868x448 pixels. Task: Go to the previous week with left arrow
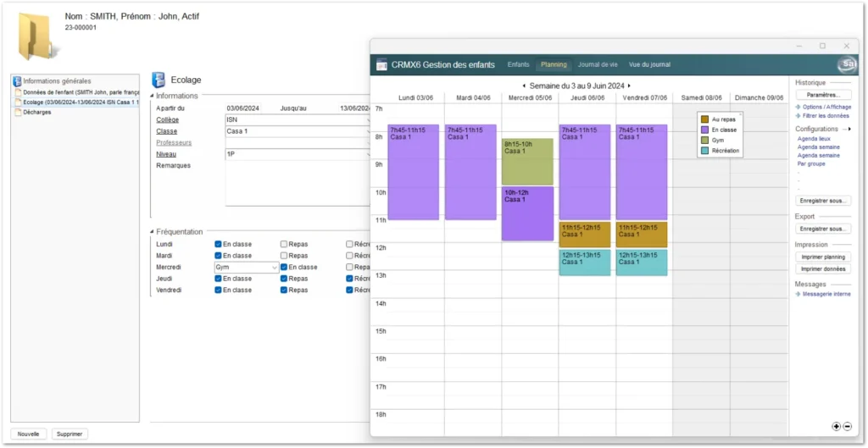pyautogui.click(x=524, y=86)
